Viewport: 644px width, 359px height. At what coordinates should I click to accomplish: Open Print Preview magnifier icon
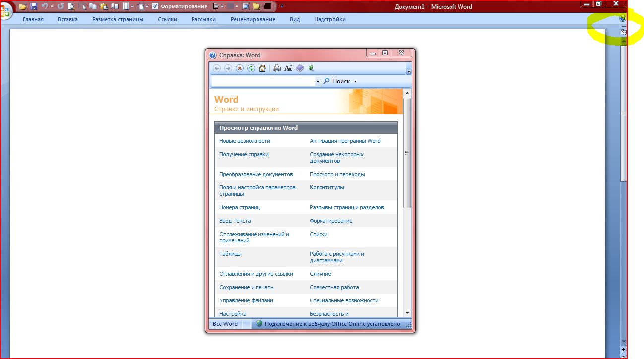point(71,7)
